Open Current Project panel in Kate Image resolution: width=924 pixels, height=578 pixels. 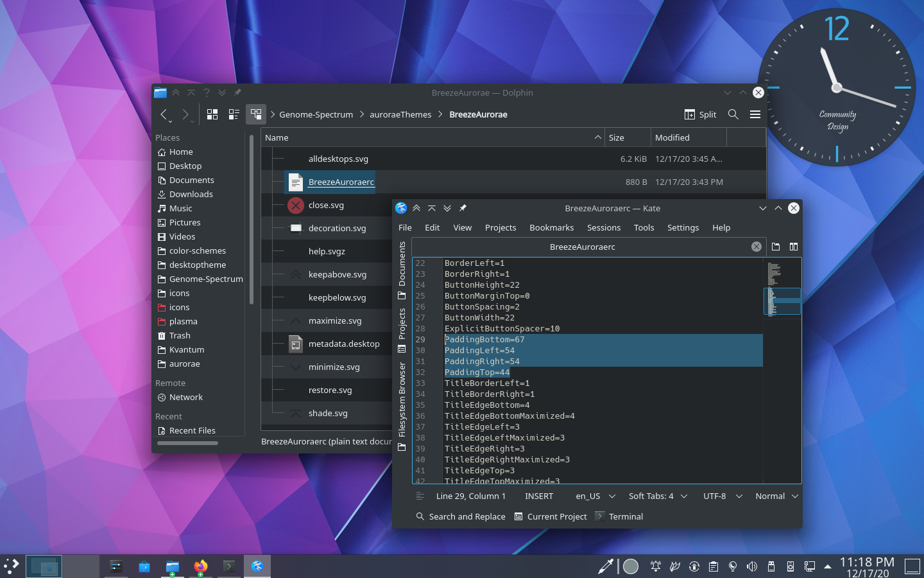click(x=551, y=516)
